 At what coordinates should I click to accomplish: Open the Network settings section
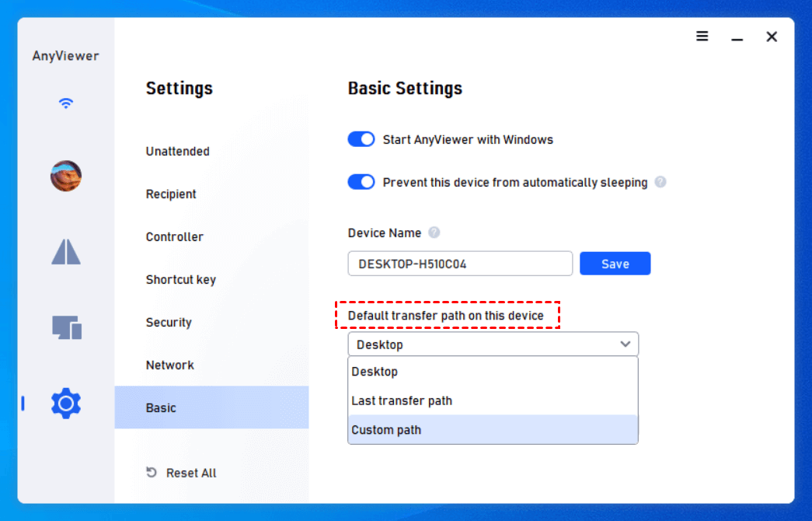coord(169,365)
